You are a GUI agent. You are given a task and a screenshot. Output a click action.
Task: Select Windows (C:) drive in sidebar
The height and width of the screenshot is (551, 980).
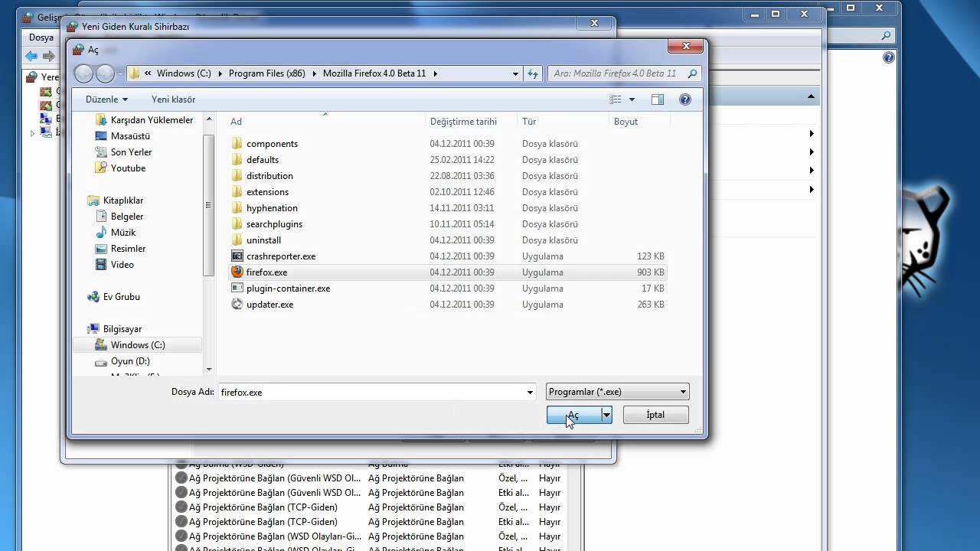(x=138, y=345)
